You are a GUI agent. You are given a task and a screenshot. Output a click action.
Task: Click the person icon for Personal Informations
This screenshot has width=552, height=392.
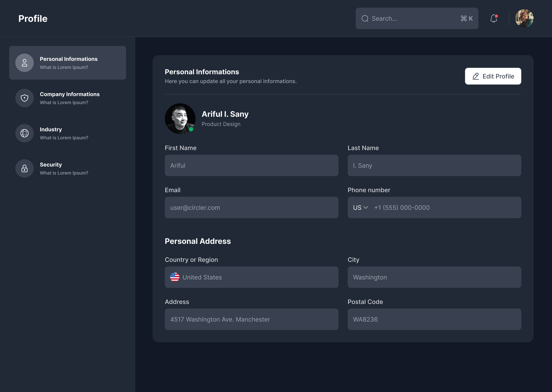(24, 63)
